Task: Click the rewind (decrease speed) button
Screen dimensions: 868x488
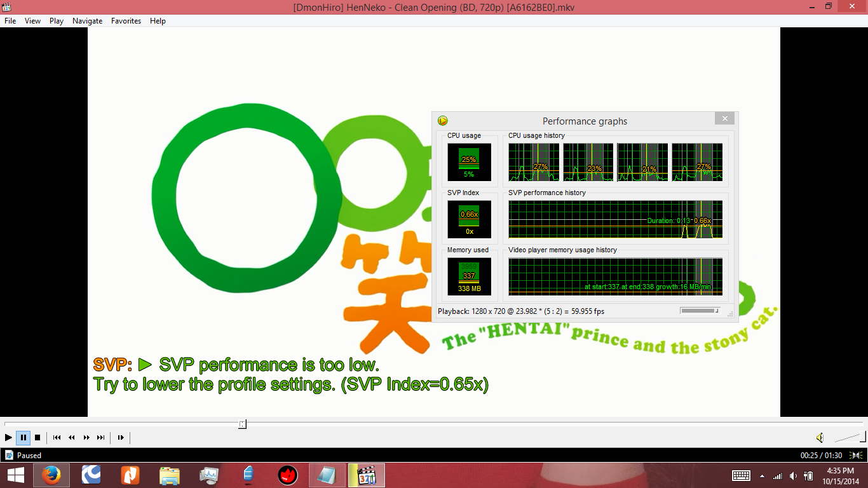Action: pyautogui.click(x=72, y=437)
